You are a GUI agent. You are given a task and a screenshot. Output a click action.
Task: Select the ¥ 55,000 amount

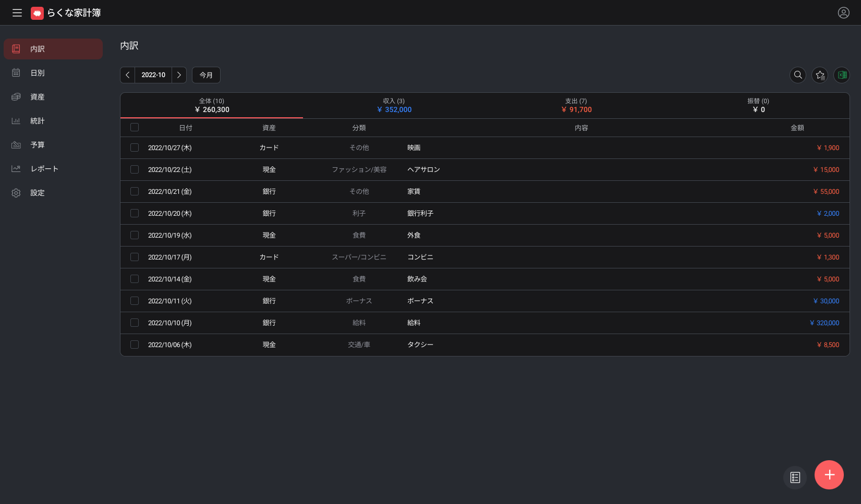click(827, 191)
